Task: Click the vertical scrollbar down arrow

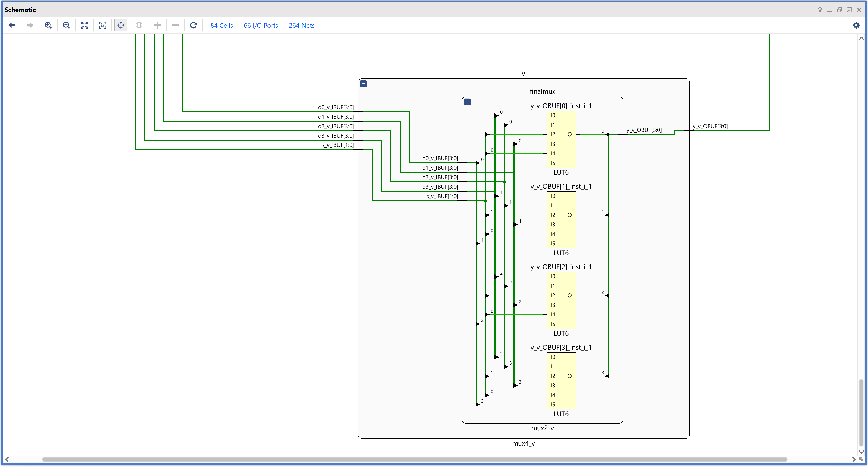Action: (x=861, y=452)
